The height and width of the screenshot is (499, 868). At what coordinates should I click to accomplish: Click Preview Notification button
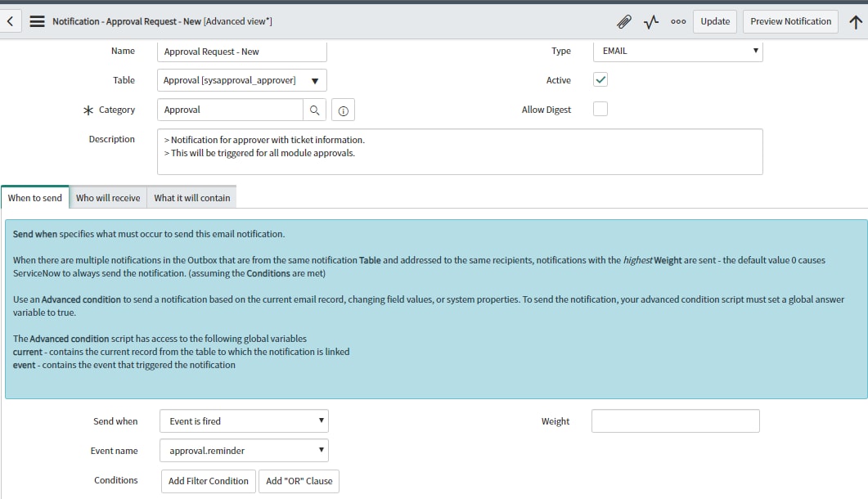point(790,21)
